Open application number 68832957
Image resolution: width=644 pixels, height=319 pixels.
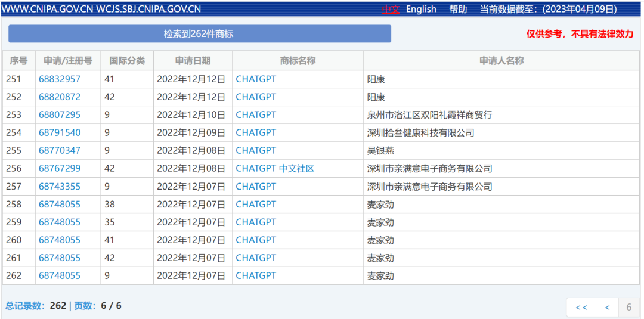tap(60, 79)
